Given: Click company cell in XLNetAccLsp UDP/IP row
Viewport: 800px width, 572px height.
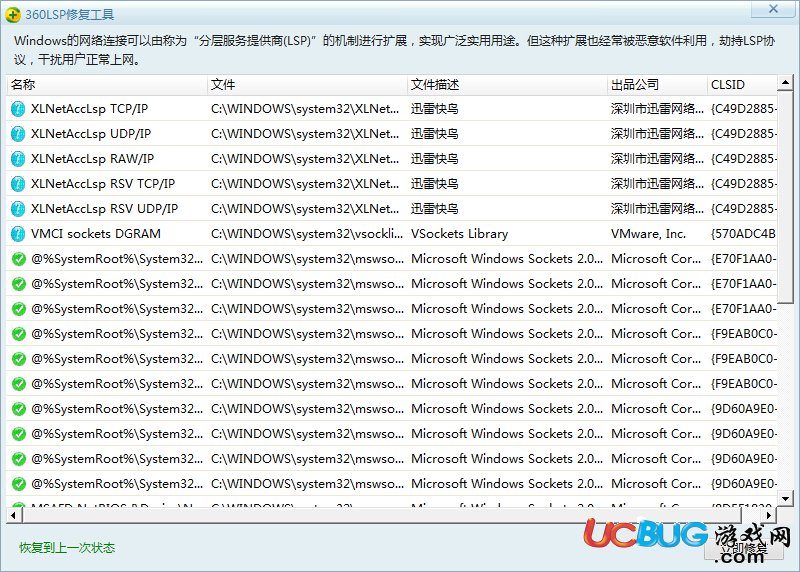Looking at the screenshot, I should point(657,134).
